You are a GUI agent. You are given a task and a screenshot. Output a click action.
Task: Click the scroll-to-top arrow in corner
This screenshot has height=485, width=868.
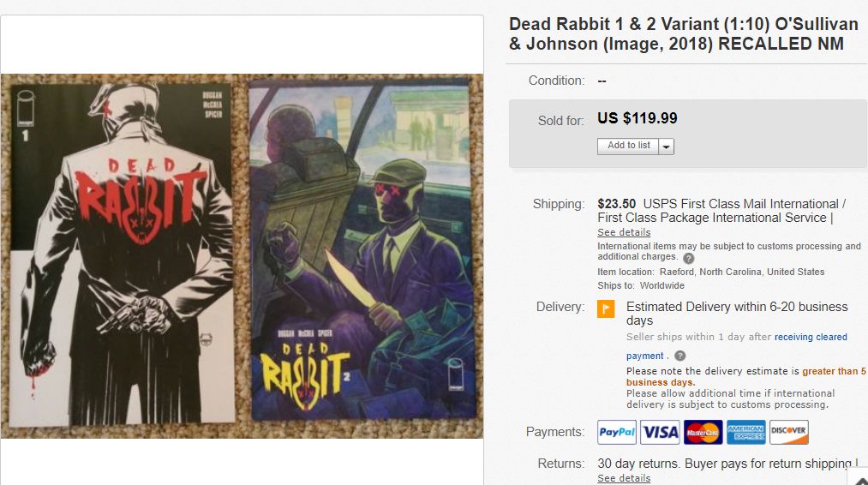pos(859,478)
